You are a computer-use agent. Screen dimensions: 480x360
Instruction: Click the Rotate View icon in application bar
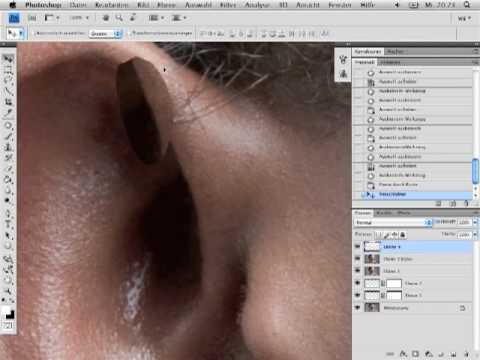tap(132, 18)
